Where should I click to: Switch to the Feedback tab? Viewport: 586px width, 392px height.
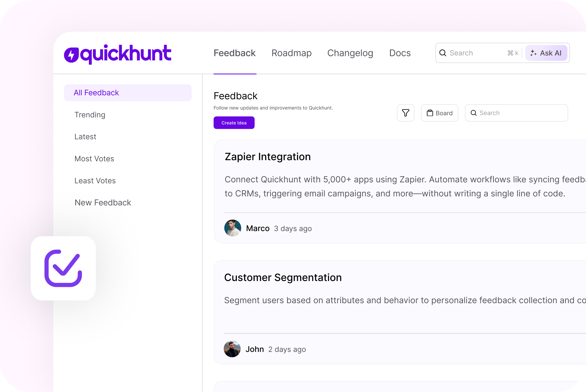click(235, 53)
